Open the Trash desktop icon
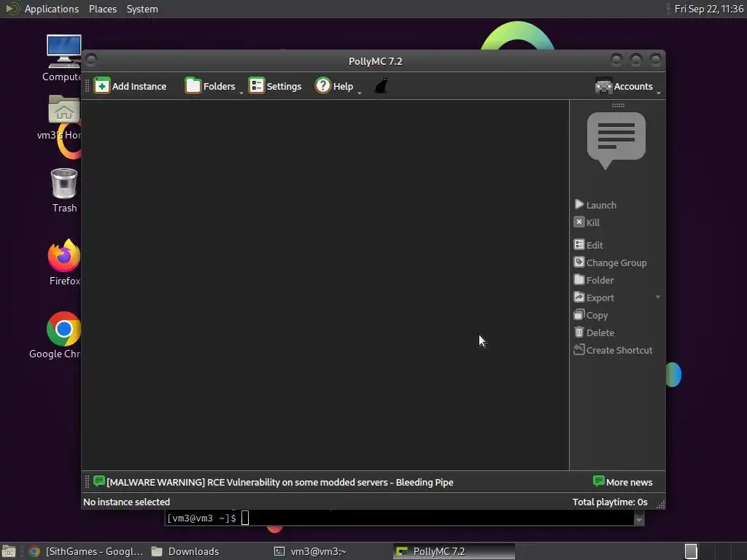Viewport: 747px width, 560px height. point(64,190)
